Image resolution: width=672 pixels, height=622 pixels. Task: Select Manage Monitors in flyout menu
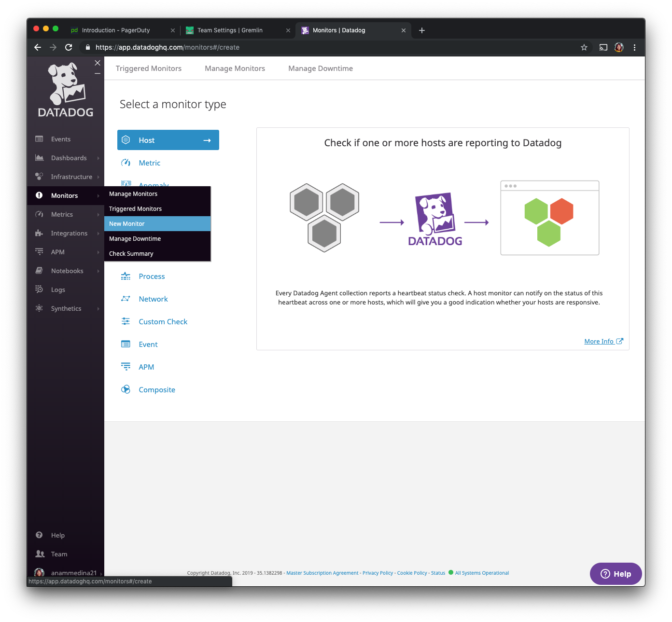click(157, 194)
